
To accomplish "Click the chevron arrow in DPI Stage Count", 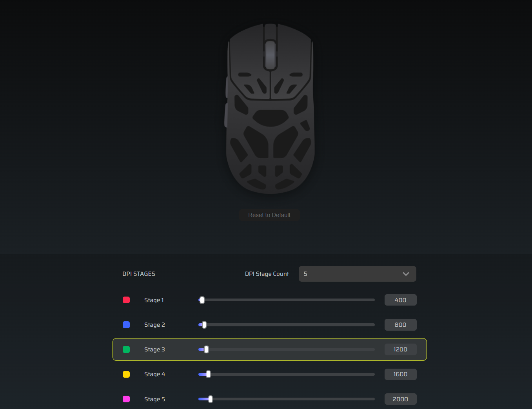I will click(x=406, y=274).
